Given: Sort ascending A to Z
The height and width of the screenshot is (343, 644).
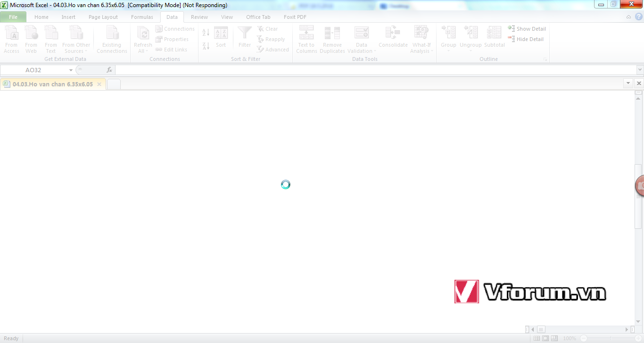Looking at the screenshot, I should coord(206,33).
